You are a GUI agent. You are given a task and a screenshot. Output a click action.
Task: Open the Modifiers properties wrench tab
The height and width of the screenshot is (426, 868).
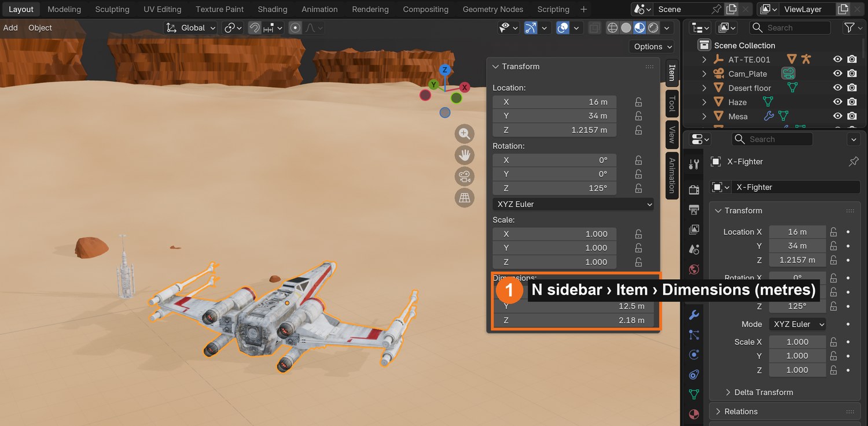coord(694,315)
